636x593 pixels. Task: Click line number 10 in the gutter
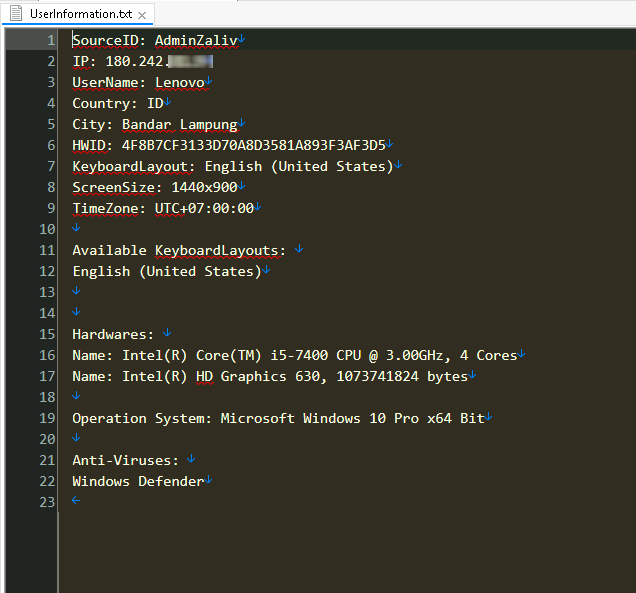[x=47, y=230]
